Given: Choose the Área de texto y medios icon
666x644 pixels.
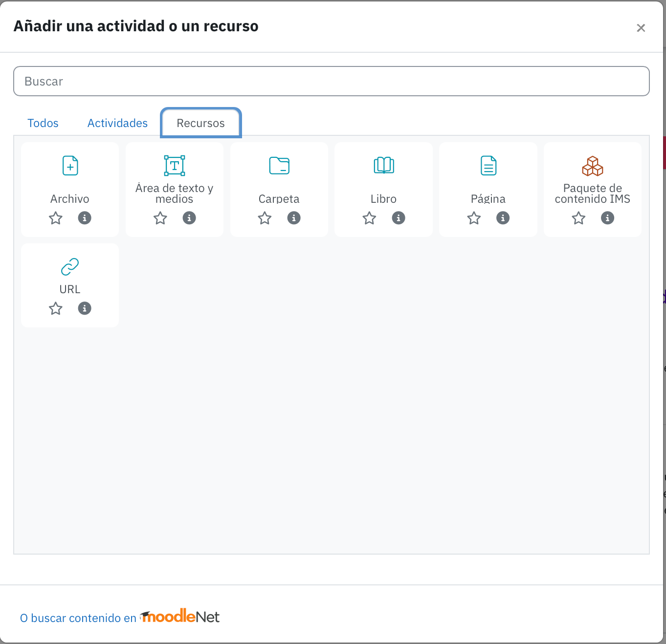Looking at the screenshot, I should 175,166.
